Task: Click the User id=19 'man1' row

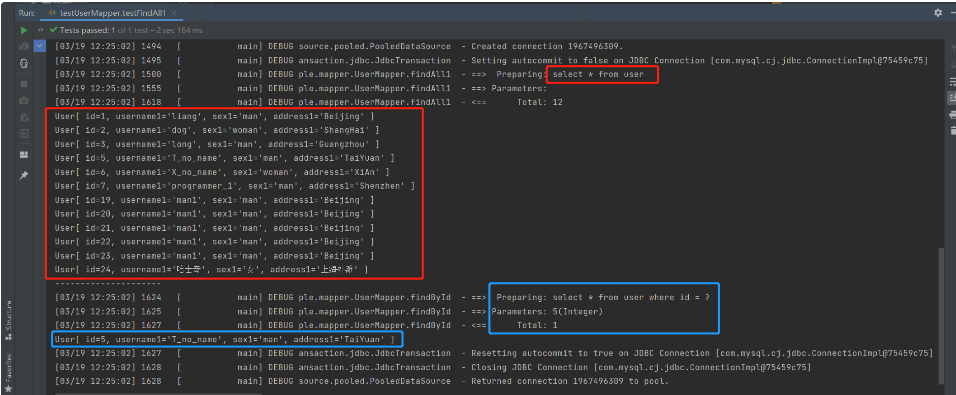Action: pyautogui.click(x=215, y=200)
